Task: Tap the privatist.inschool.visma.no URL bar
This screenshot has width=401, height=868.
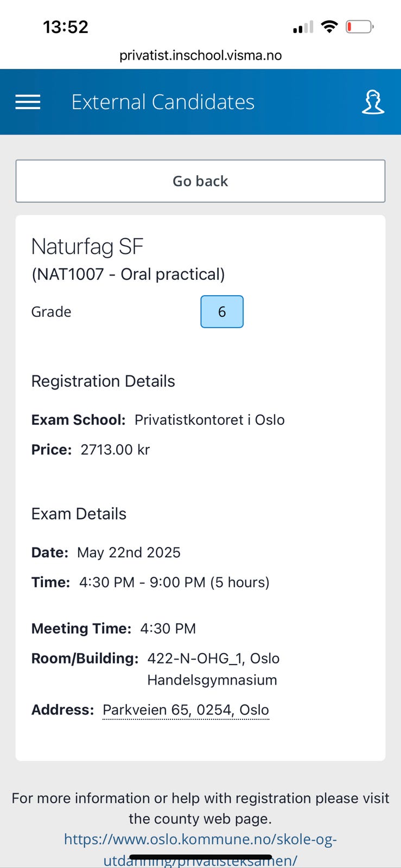Action: (x=200, y=55)
